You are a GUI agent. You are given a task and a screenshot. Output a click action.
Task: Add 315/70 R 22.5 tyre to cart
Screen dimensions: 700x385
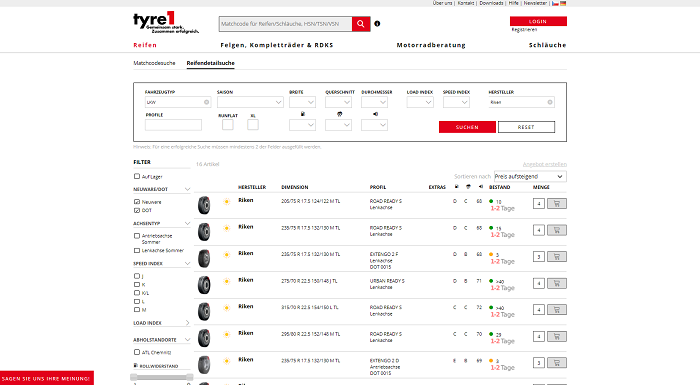click(x=557, y=310)
